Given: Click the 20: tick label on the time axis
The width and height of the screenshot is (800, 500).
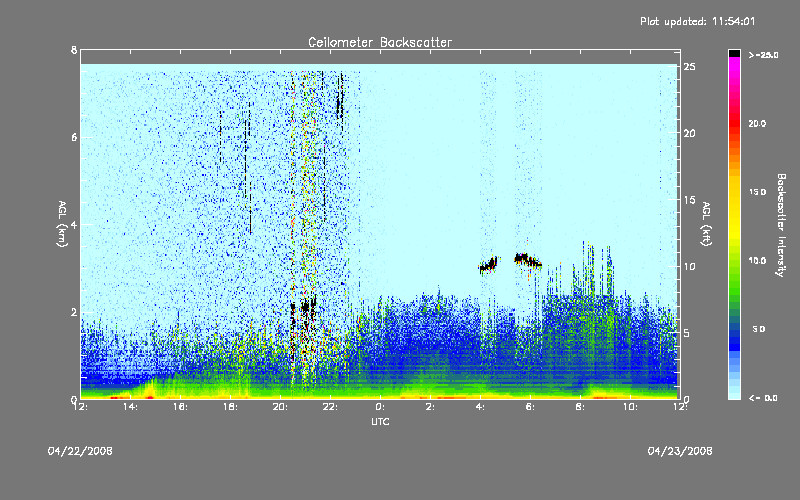Looking at the screenshot, I should pyautogui.click(x=280, y=407).
